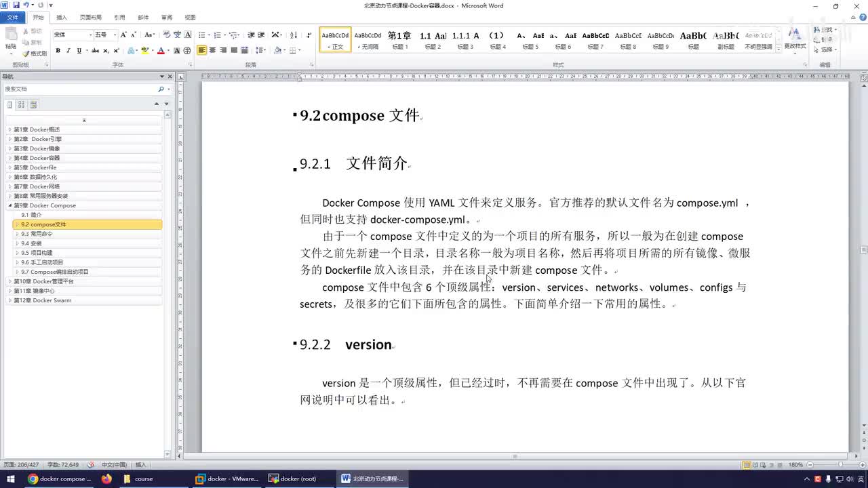Image resolution: width=868 pixels, height=488 pixels.
Task: Switch to the 引用 References tab
Action: (119, 18)
